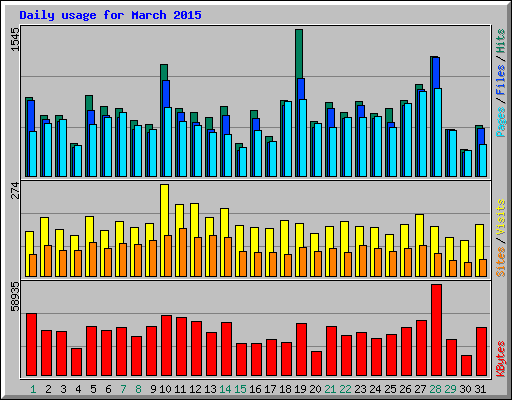The image size is (512, 400).
Task: Click the red KBytes bar for day 10
Action: (x=166, y=346)
